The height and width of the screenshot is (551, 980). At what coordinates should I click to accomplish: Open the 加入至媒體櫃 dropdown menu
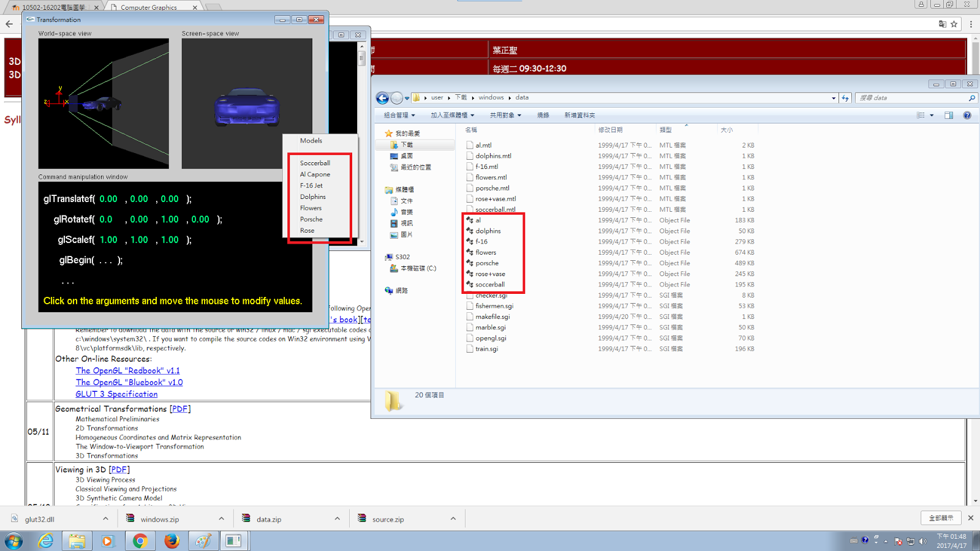[452, 115]
